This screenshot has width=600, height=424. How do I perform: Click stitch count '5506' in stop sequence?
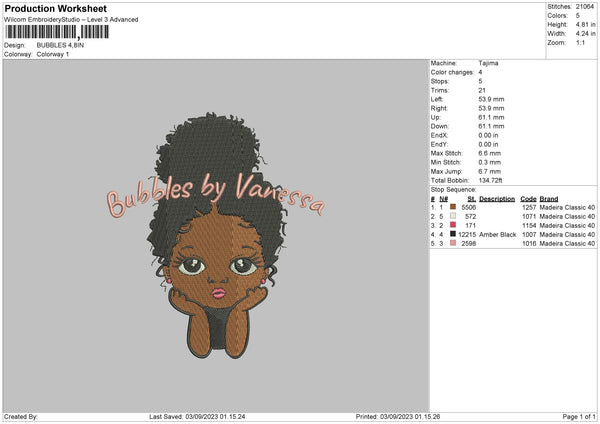469,207
